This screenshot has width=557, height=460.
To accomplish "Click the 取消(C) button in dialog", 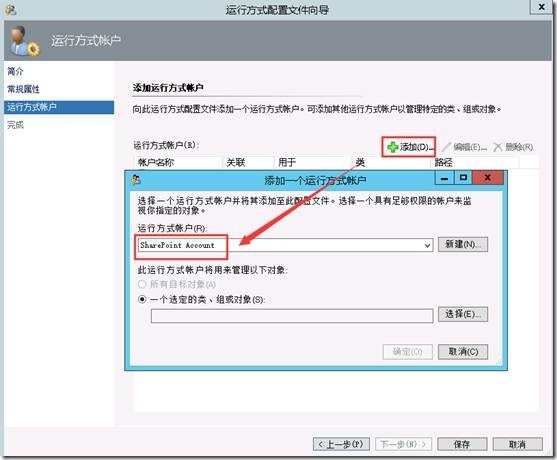I will tap(463, 352).
